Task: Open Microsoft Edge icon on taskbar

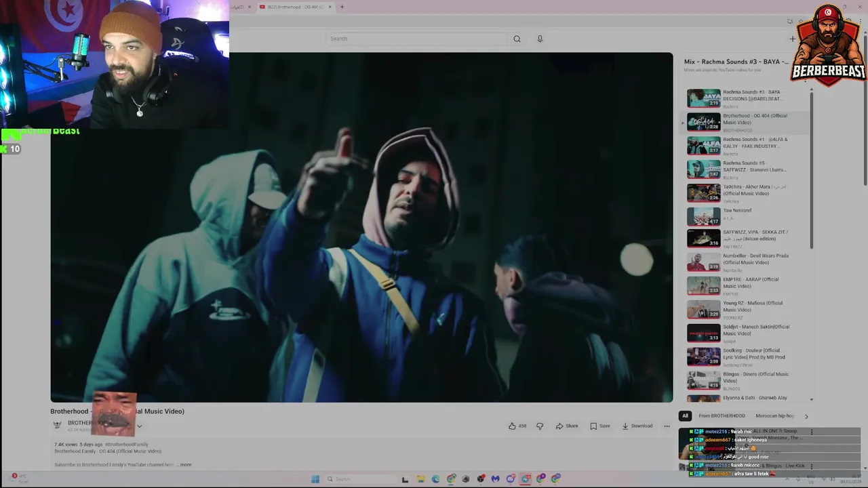Action: [x=435, y=479]
